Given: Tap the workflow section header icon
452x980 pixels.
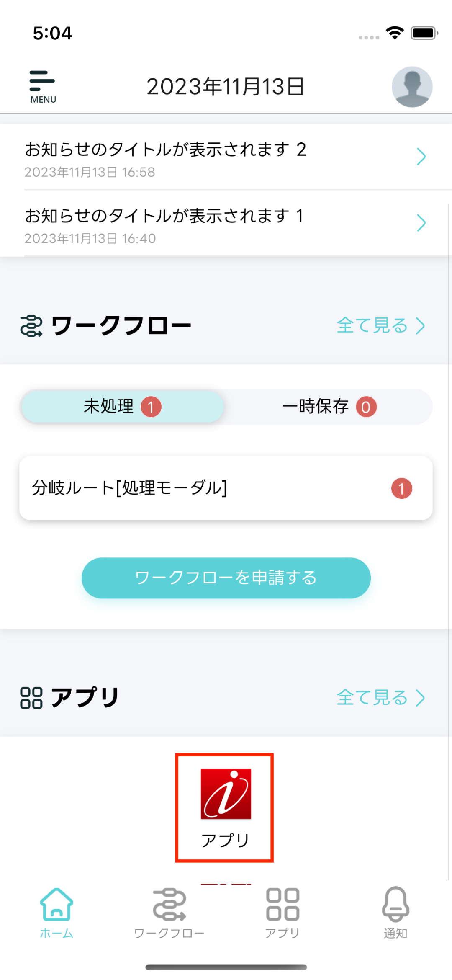Looking at the screenshot, I should pyautogui.click(x=31, y=326).
